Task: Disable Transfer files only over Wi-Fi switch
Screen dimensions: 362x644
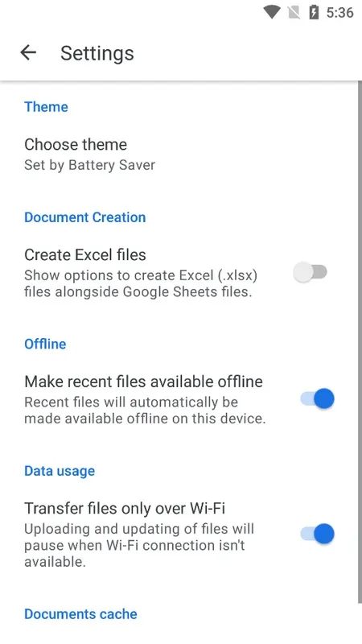Action: [317, 534]
